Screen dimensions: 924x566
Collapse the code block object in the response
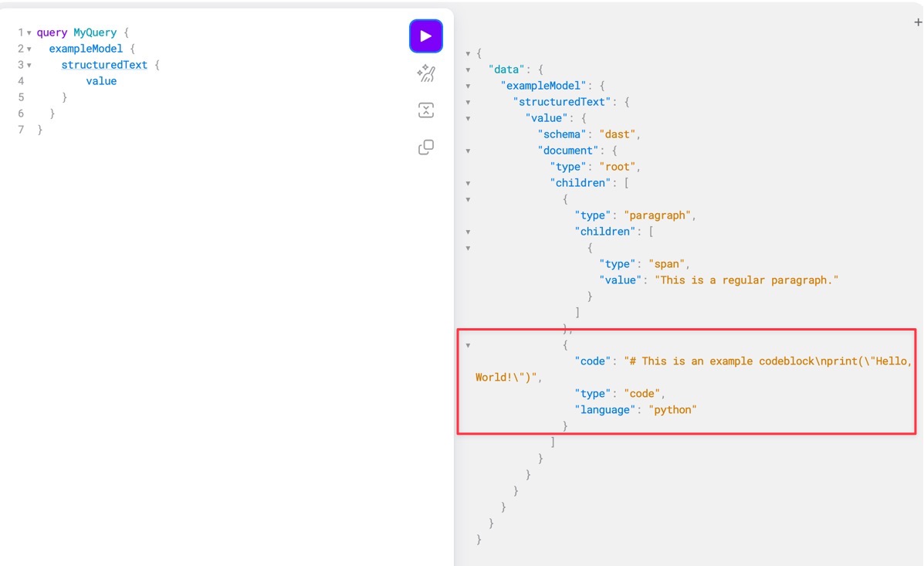point(468,345)
